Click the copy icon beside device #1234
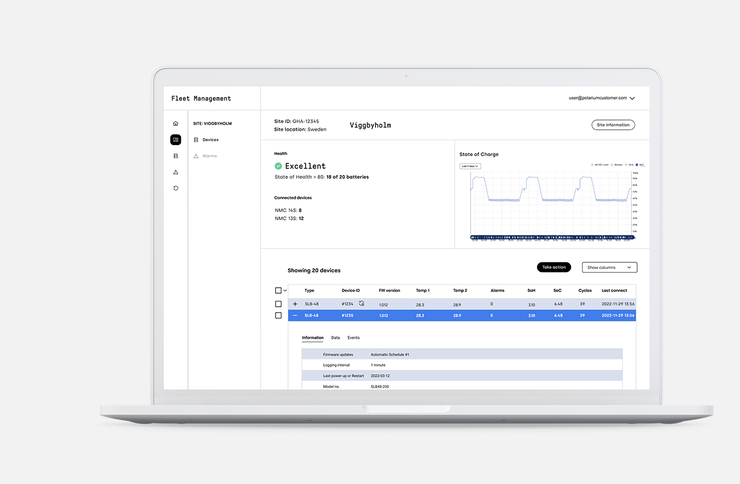Image resolution: width=740 pixels, height=484 pixels. tap(361, 303)
